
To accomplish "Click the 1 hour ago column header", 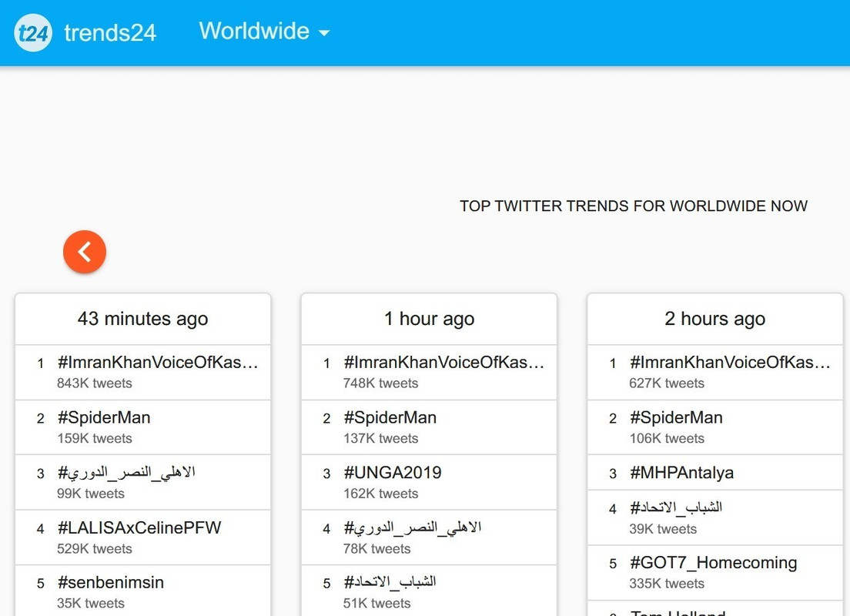I will 430,318.
